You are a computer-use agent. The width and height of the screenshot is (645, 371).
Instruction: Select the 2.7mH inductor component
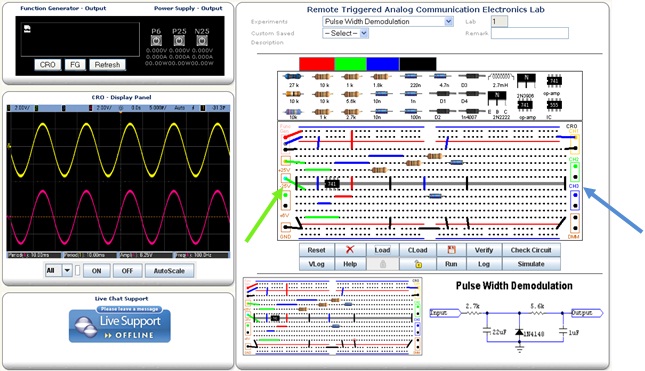click(x=501, y=77)
